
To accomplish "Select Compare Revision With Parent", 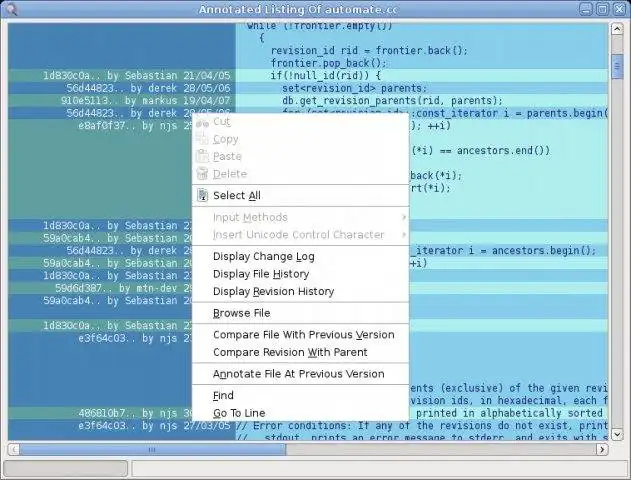I will [300, 352].
